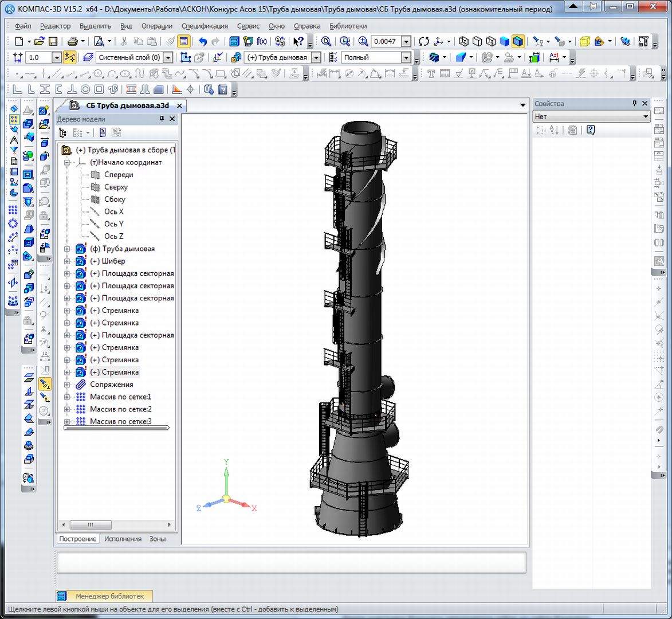Open the Системный слой (0) dropdown

[168, 57]
